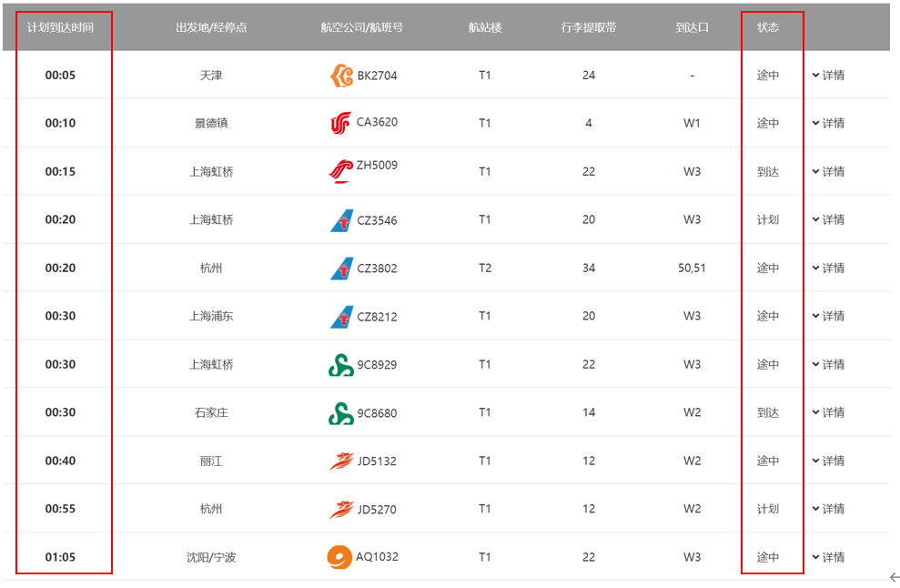Click flight number CZ3802

tap(377, 269)
